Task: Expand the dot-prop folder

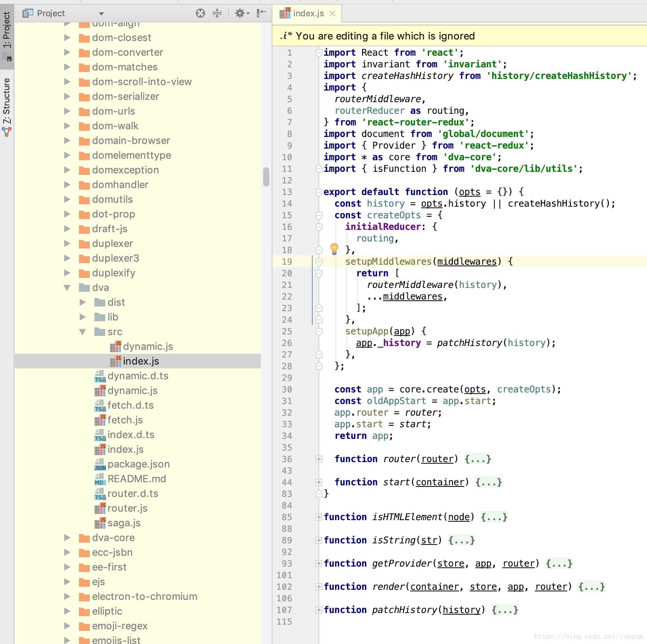Action: 67,214
